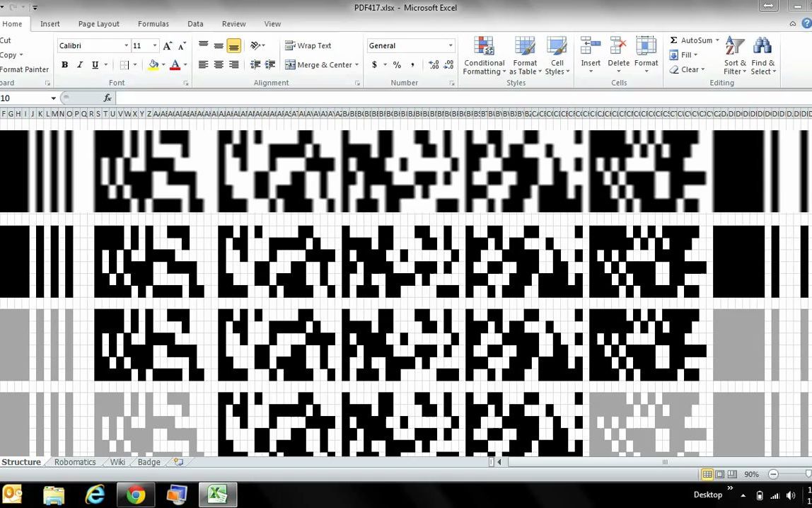This screenshot has height=508, width=812.
Task: Click the Clear button in Editing group
Action: 686,69
